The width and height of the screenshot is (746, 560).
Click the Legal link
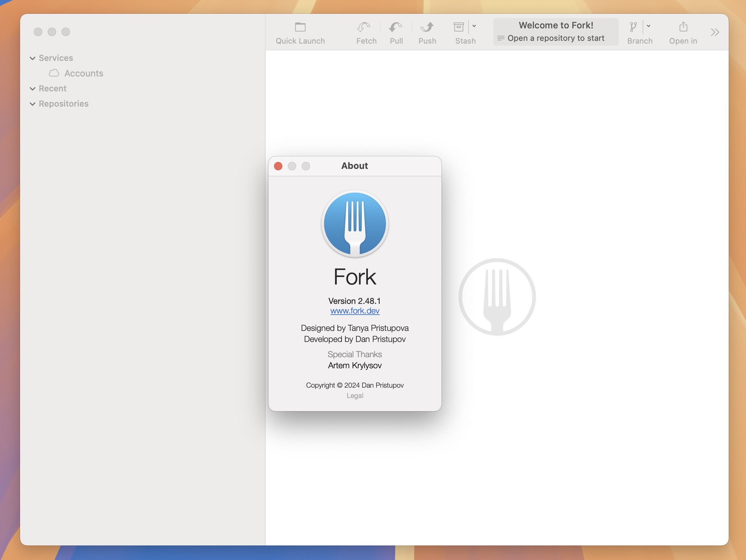click(354, 395)
